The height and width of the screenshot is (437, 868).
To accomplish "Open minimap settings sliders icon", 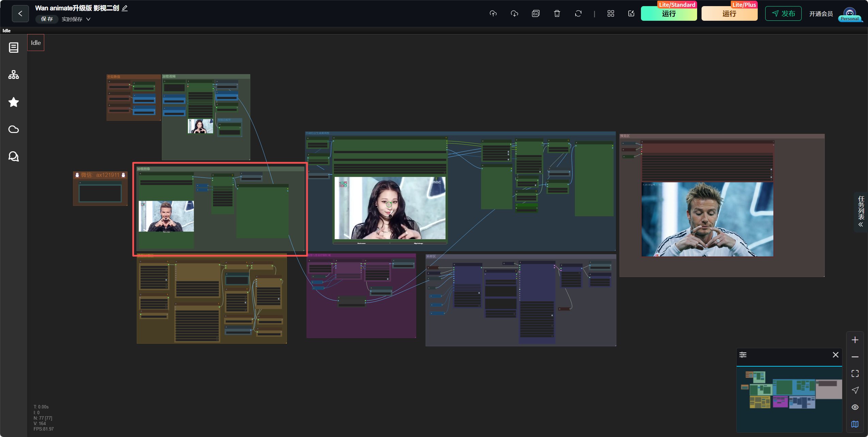I will pos(743,355).
